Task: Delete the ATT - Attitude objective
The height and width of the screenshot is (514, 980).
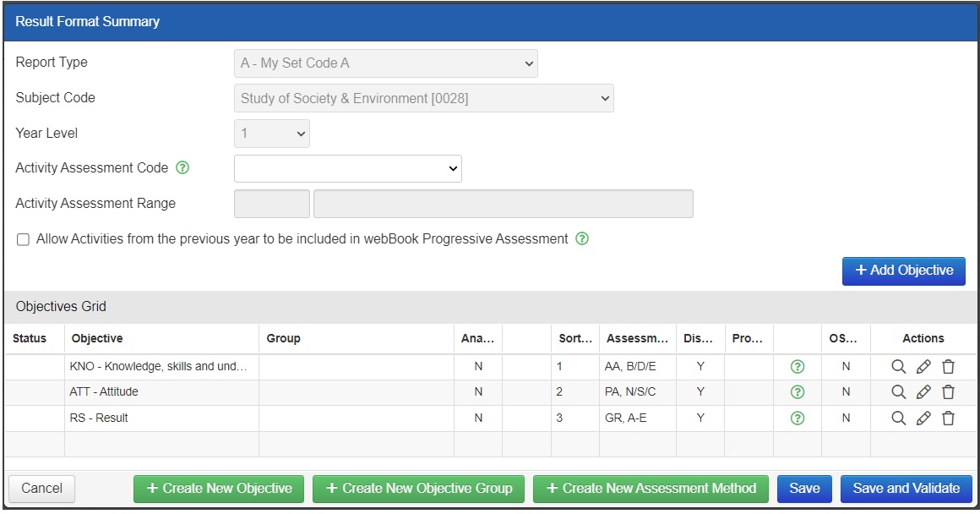Action: coord(948,392)
